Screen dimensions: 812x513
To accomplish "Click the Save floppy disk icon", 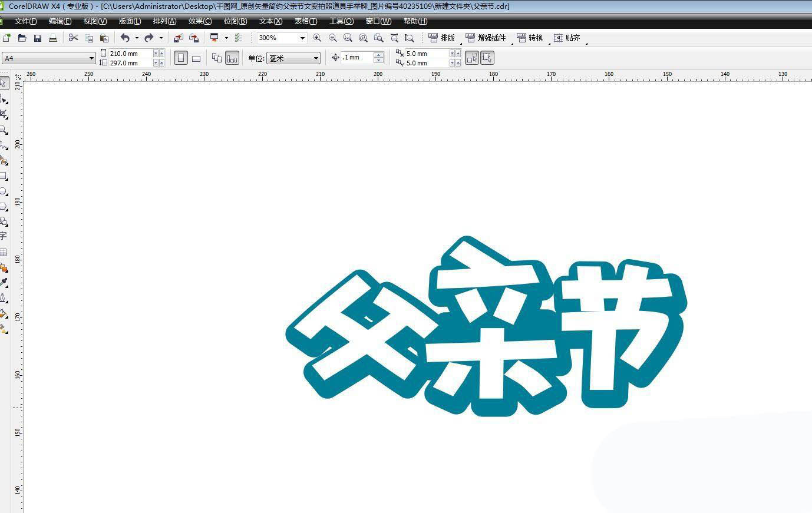I will [x=38, y=38].
